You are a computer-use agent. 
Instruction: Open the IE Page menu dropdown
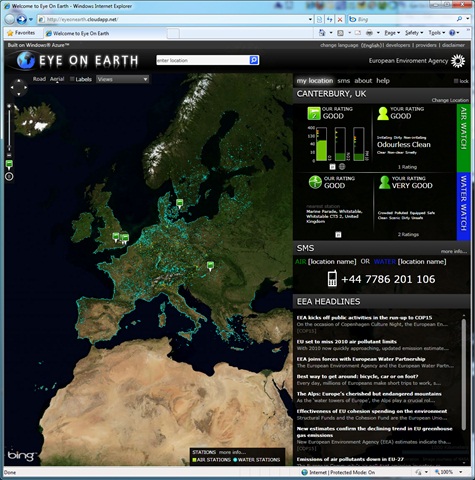tap(392, 33)
